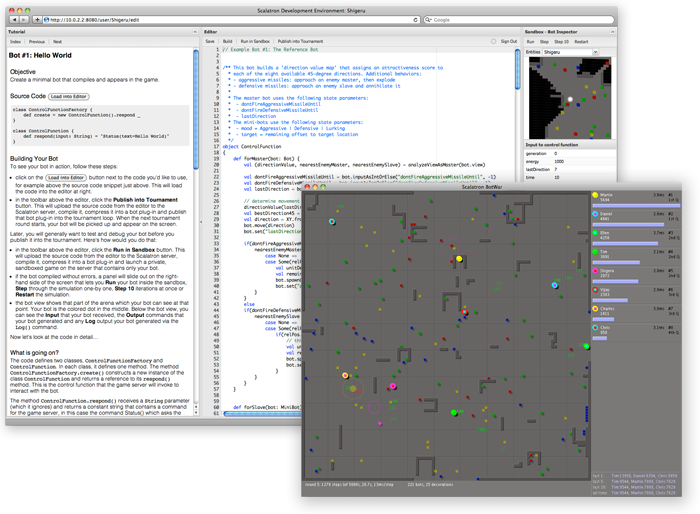Screen dimensions: 700x514
Task: Click Chris's cyan bot icon in scoreboard
Action: coord(595,328)
